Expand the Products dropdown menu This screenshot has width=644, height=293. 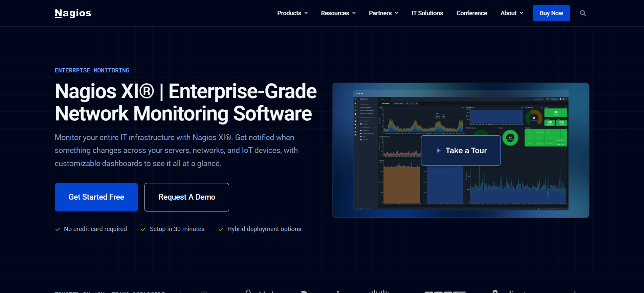tap(292, 13)
